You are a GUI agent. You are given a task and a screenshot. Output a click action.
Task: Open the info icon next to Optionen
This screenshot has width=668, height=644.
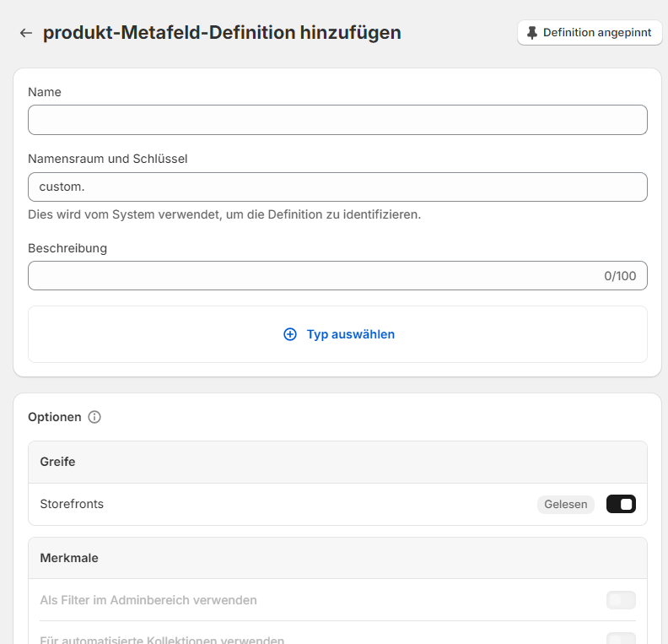coord(94,417)
